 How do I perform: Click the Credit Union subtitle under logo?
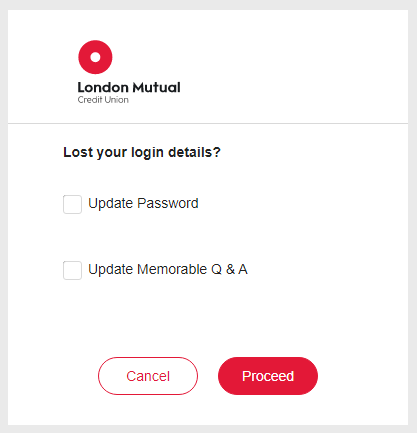[103, 100]
